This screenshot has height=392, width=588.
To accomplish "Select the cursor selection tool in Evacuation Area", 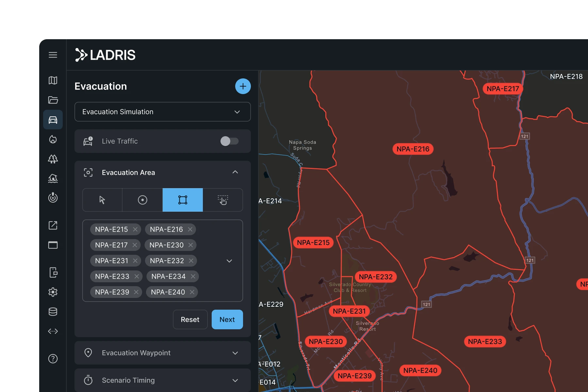I will coord(102,200).
